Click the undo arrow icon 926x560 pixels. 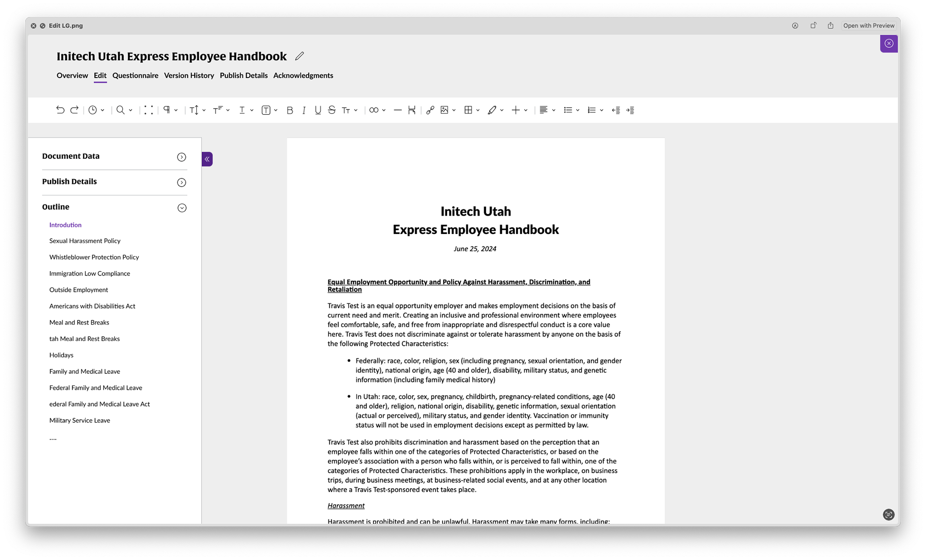60,110
